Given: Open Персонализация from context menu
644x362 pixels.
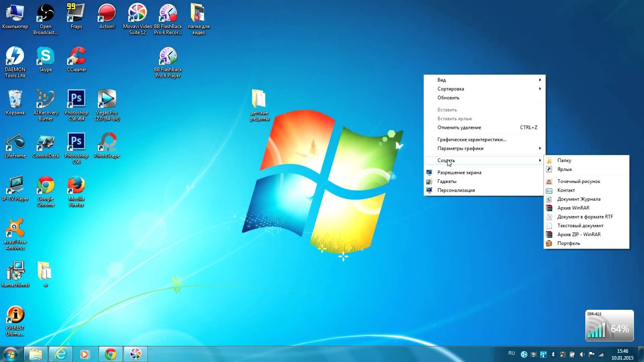Looking at the screenshot, I should [x=485, y=191].
